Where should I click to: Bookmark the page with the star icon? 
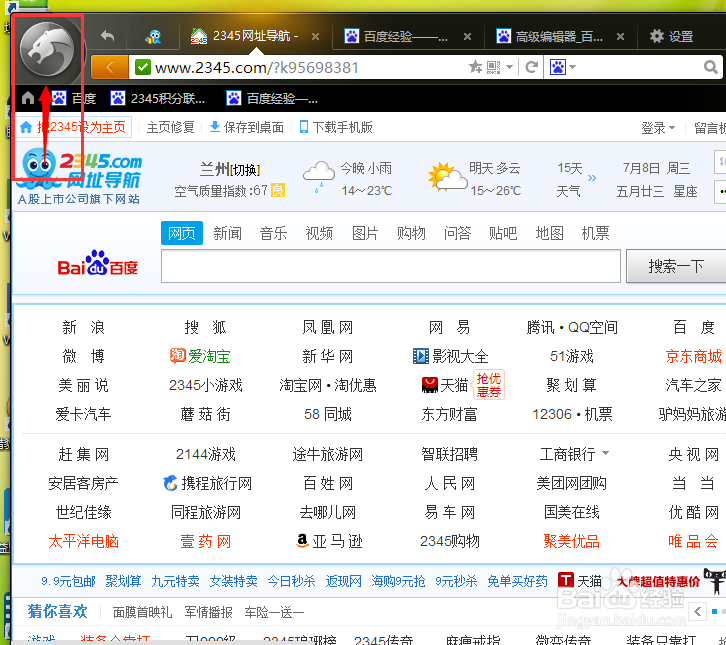pos(475,67)
